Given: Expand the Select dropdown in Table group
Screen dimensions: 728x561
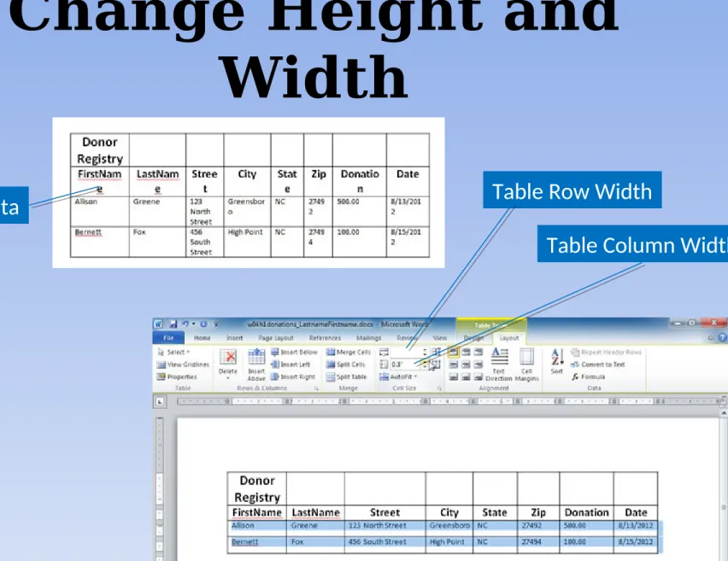Looking at the screenshot, I should click(x=173, y=352).
